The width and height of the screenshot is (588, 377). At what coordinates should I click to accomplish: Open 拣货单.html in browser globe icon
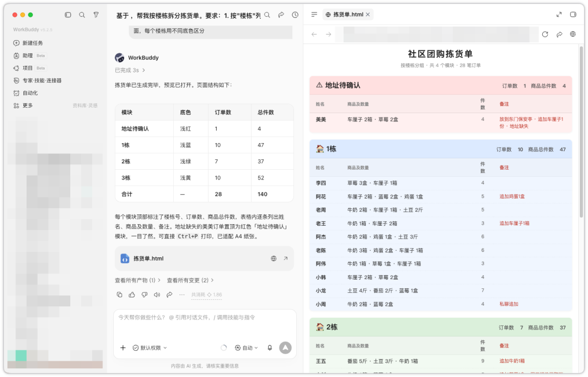(x=274, y=258)
